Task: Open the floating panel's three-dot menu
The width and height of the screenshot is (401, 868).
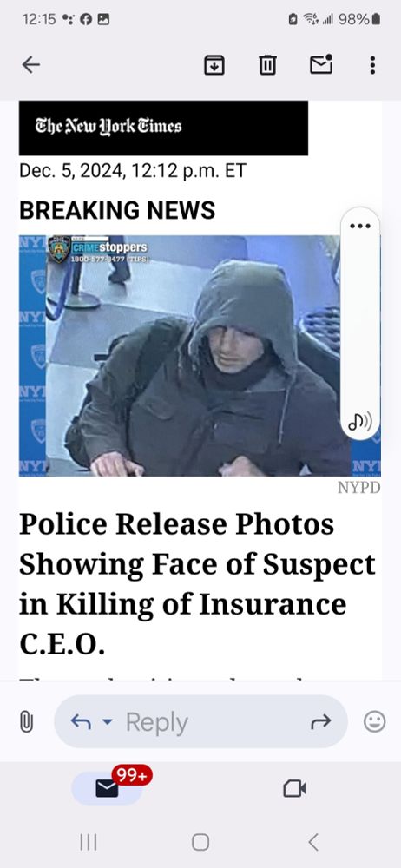Action: tap(360, 226)
